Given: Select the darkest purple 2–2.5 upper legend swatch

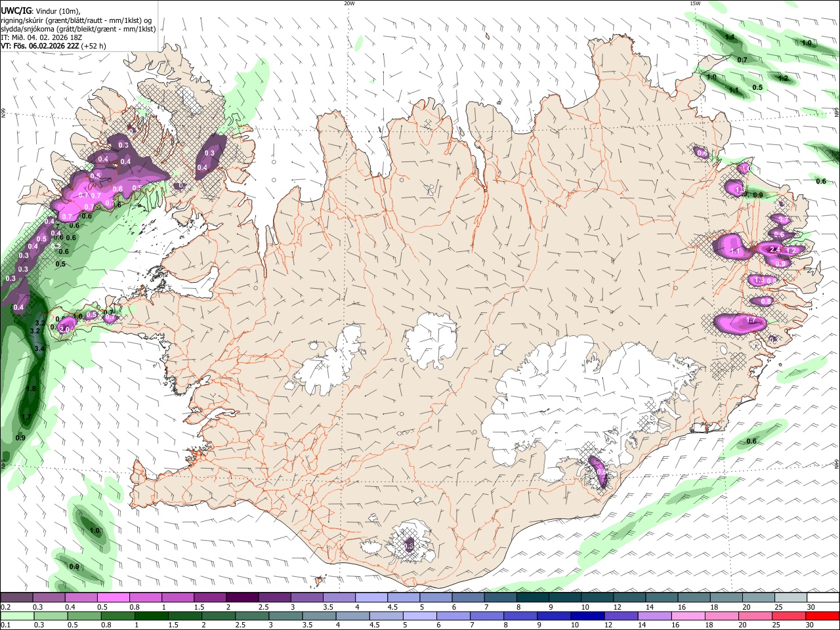Looking at the screenshot, I should [242, 597].
